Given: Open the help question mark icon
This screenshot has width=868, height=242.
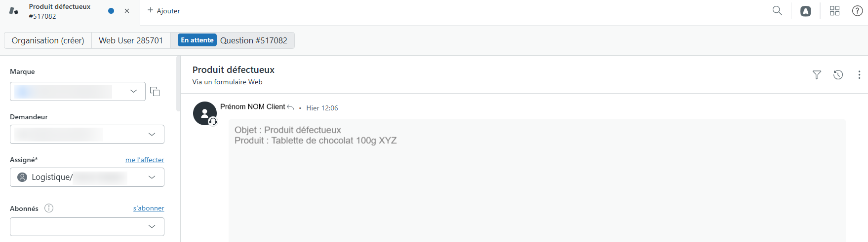Looking at the screenshot, I should pyautogui.click(x=858, y=11).
